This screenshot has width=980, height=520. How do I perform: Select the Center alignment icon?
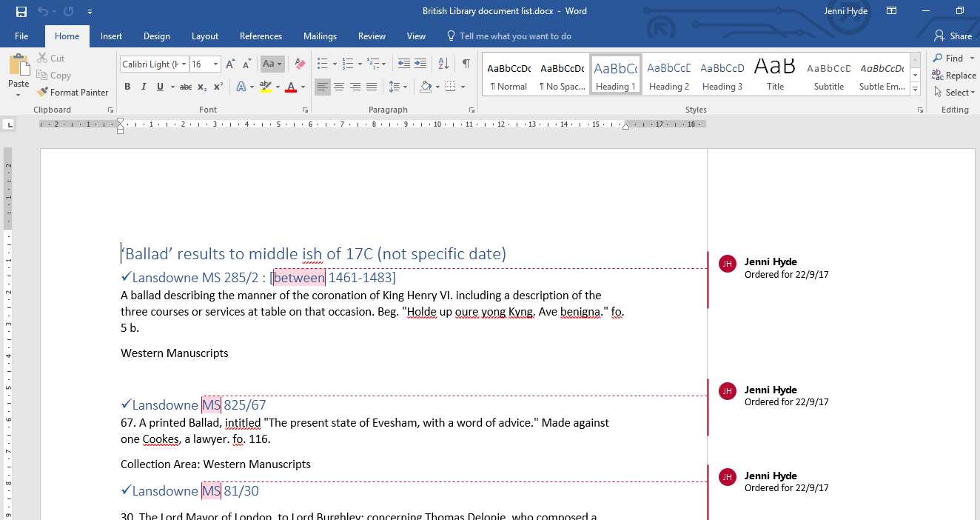[x=339, y=87]
